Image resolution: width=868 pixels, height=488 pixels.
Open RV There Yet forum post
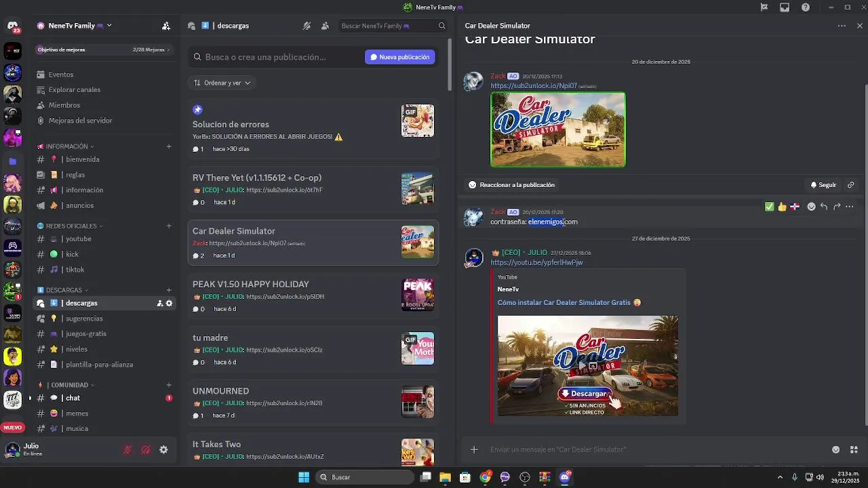click(x=313, y=189)
